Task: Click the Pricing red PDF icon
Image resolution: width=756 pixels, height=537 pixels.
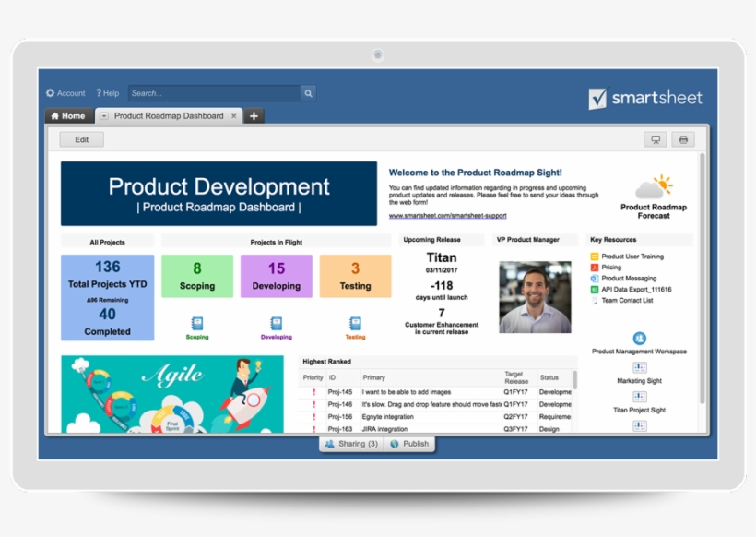Action: pyautogui.click(x=595, y=268)
